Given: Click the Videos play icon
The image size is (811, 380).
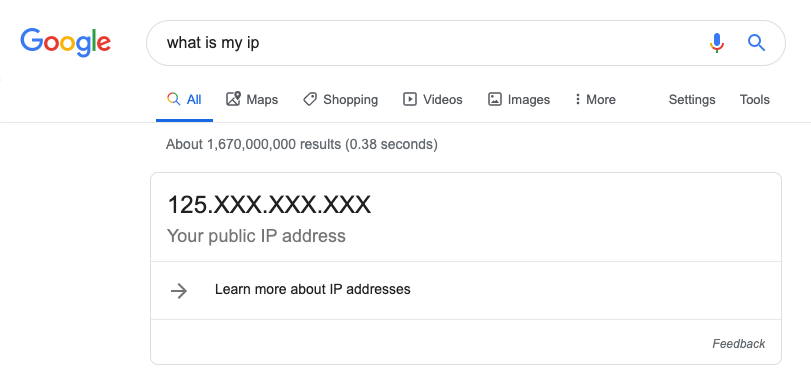Looking at the screenshot, I should pos(410,99).
